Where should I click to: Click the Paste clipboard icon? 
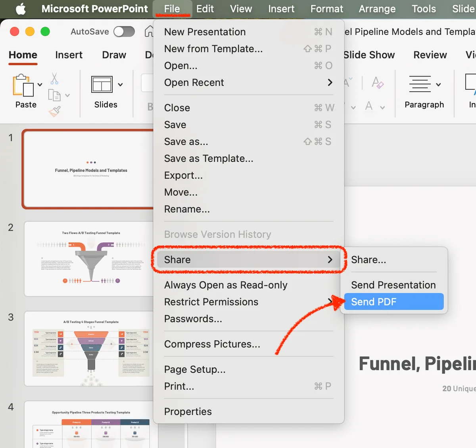pos(23,85)
